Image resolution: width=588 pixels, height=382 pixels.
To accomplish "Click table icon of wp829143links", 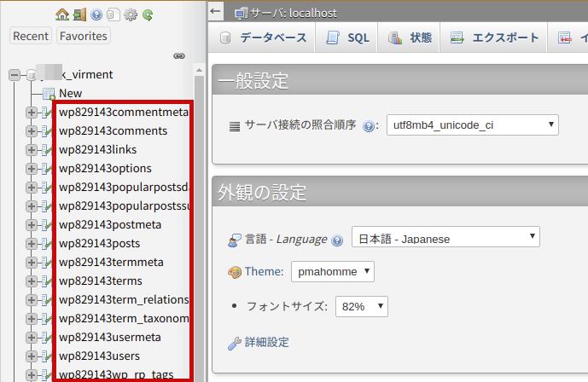I will pos(46,149).
